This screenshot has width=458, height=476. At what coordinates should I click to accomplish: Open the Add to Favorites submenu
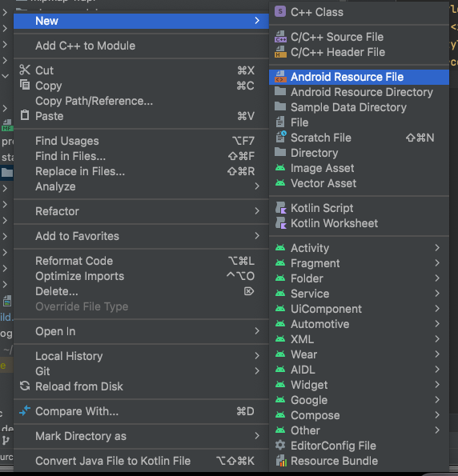(141, 236)
